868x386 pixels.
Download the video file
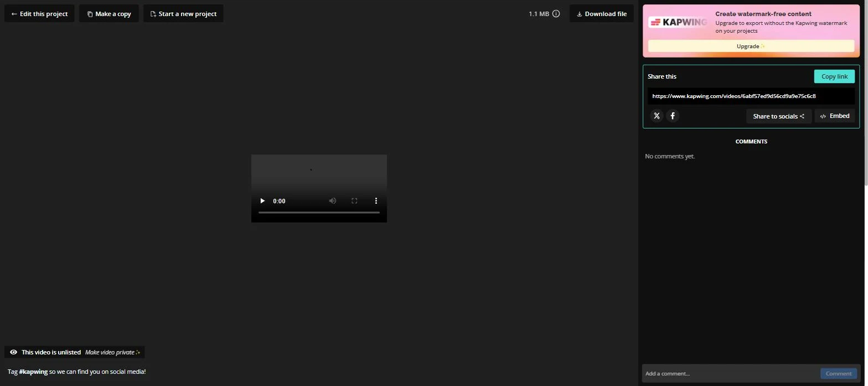pos(601,14)
